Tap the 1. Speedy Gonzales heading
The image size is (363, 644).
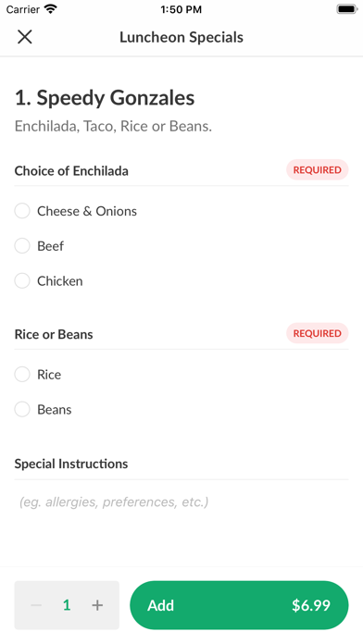click(105, 98)
